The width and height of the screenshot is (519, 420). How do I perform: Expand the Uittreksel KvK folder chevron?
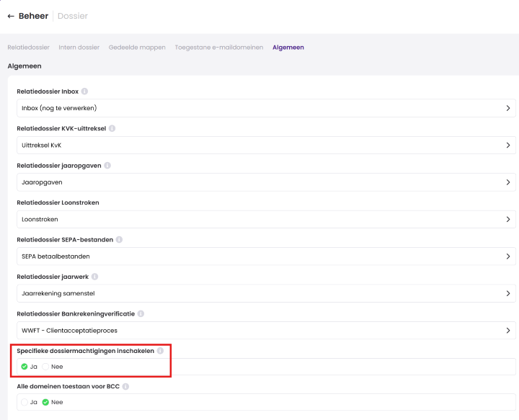coord(507,145)
